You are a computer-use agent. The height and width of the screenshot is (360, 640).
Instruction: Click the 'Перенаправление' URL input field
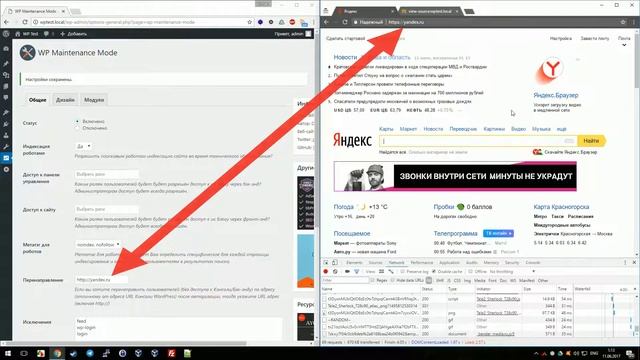[101, 280]
